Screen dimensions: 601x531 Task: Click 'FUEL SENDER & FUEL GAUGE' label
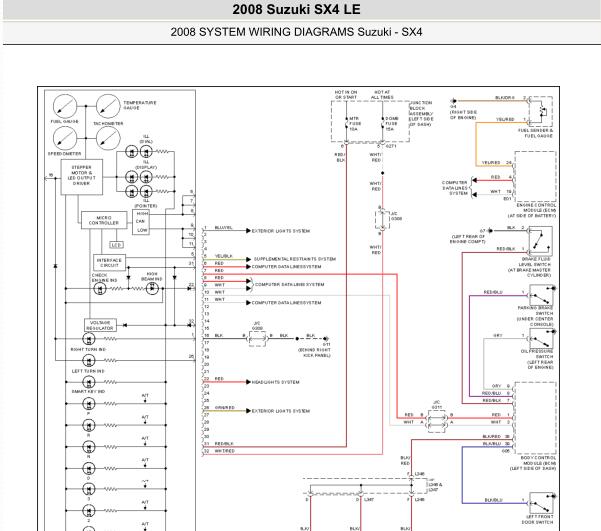[x=535, y=133]
